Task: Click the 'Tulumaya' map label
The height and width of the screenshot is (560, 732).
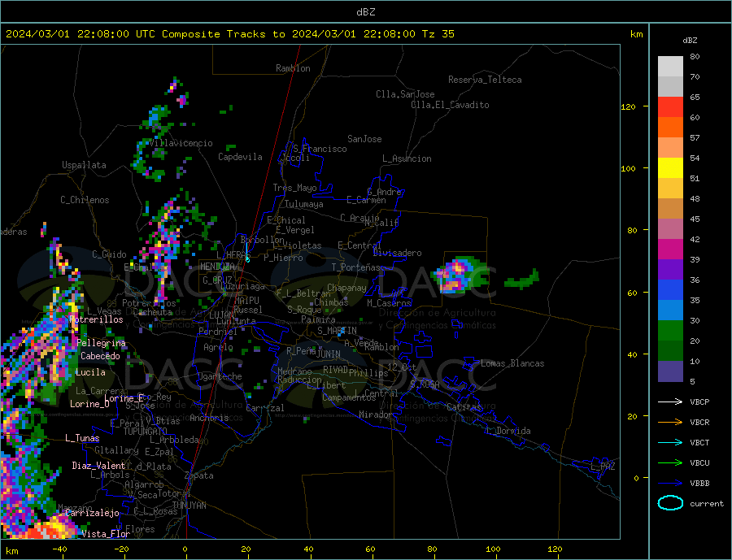Action: point(304,204)
